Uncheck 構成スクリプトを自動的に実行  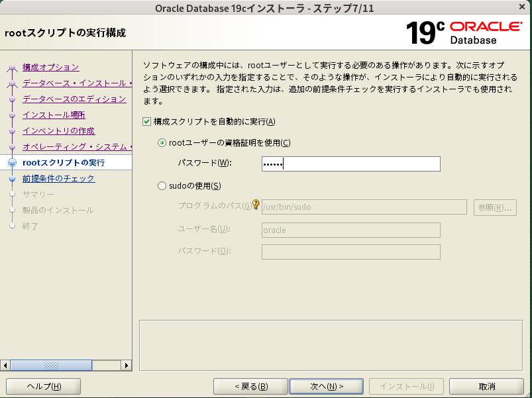[147, 121]
